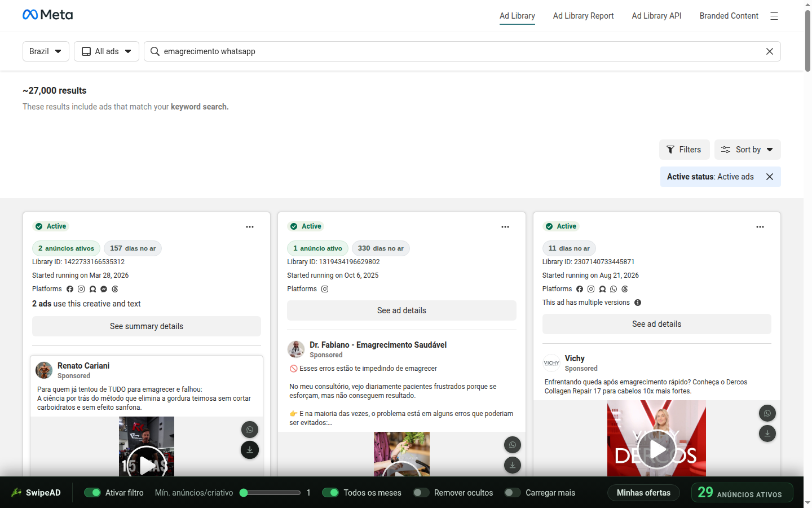Open the Ad Library Report tab
This screenshot has height=508, width=812.
click(x=584, y=16)
